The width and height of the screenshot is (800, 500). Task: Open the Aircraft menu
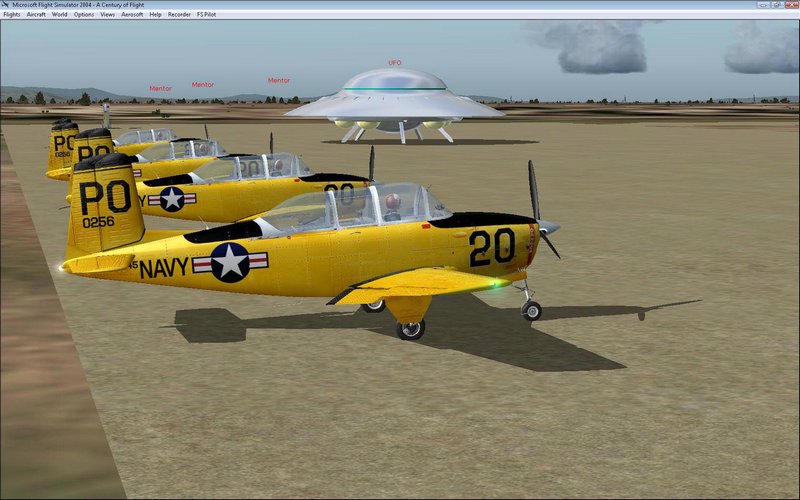click(36, 14)
